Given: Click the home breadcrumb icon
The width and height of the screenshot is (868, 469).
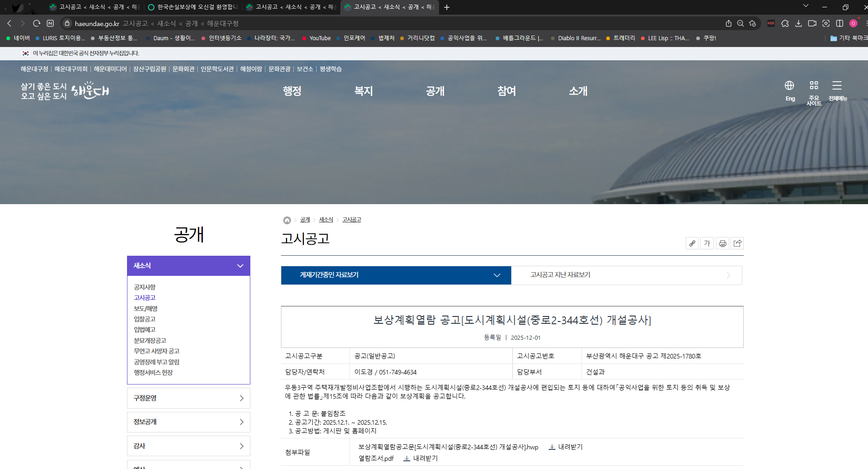Looking at the screenshot, I should coord(287,220).
